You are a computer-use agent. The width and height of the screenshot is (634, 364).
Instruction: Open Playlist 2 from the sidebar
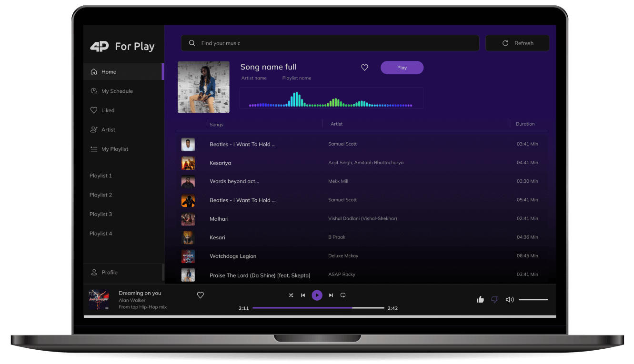click(x=101, y=195)
